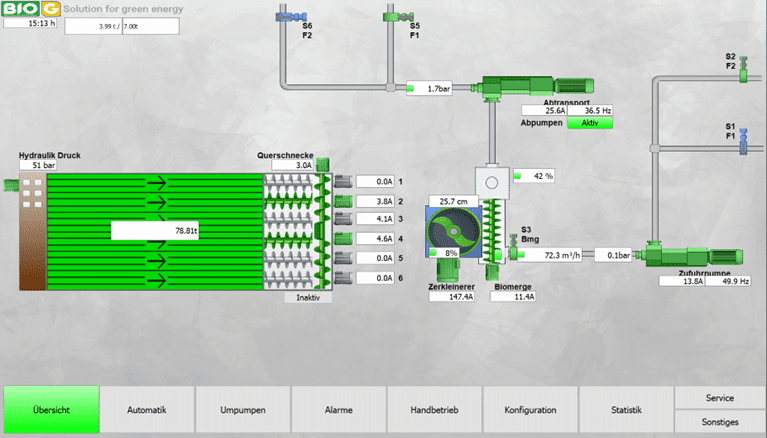
Task: Click the Biomerge screw conveyor graphic
Action: pyautogui.click(x=493, y=232)
